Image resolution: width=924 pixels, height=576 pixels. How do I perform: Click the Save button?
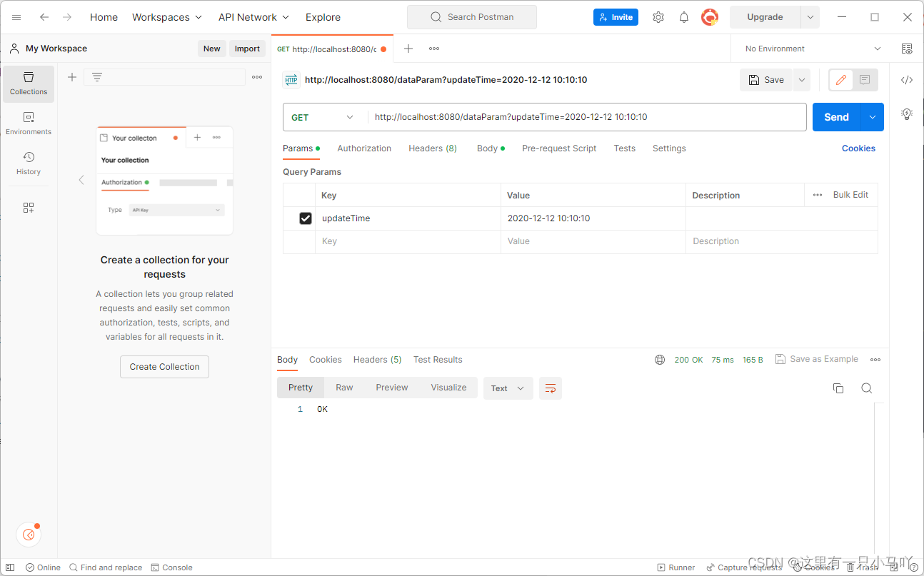pos(766,80)
